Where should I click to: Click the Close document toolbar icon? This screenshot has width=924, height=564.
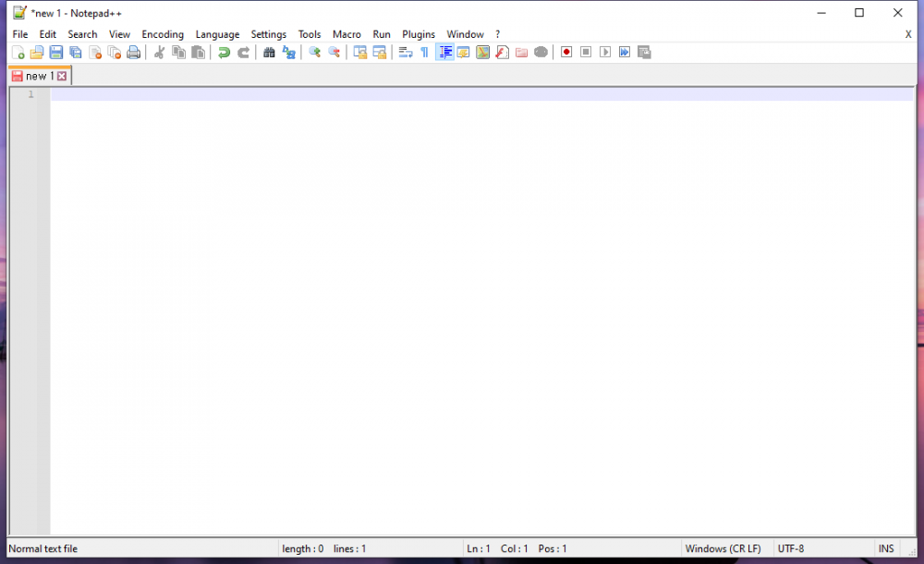(x=95, y=53)
